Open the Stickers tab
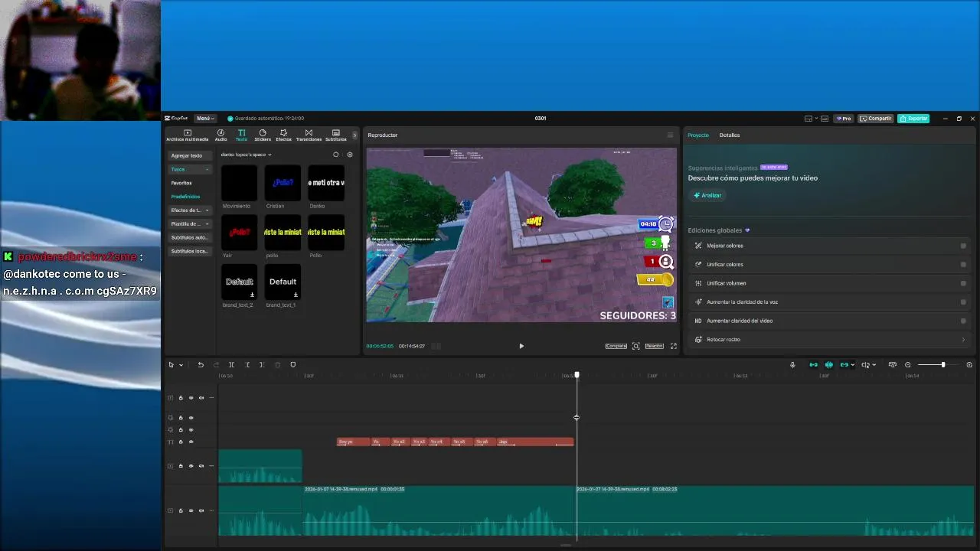Image resolution: width=980 pixels, height=551 pixels. click(263, 135)
